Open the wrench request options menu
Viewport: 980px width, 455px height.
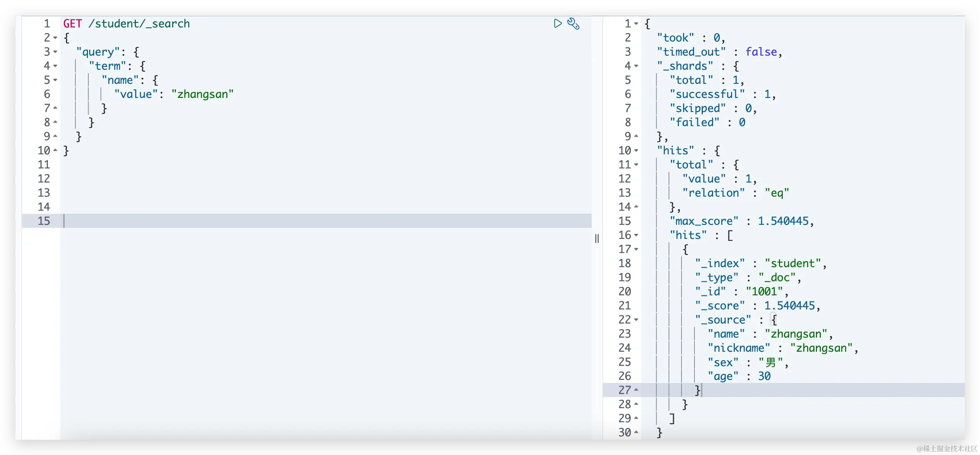tap(573, 24)
